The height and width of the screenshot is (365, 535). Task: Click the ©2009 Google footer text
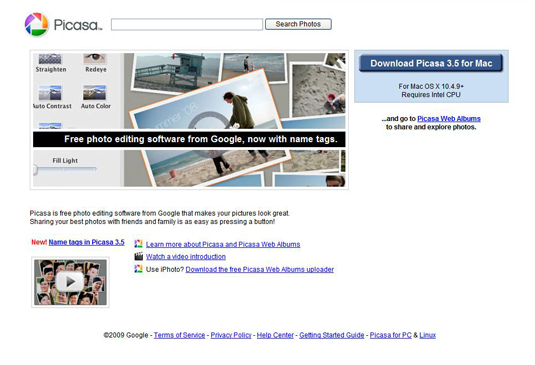click(x=126, y=335)
